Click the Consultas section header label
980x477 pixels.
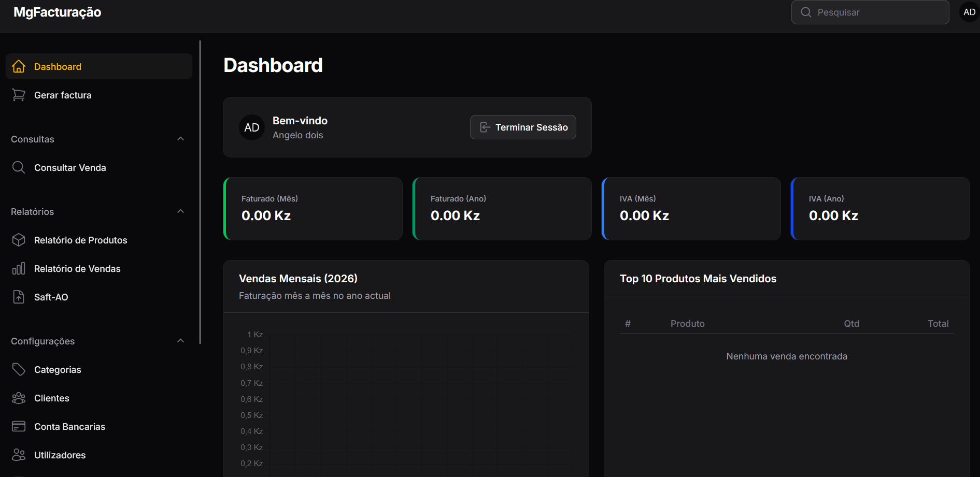click(x=33, y=139)
